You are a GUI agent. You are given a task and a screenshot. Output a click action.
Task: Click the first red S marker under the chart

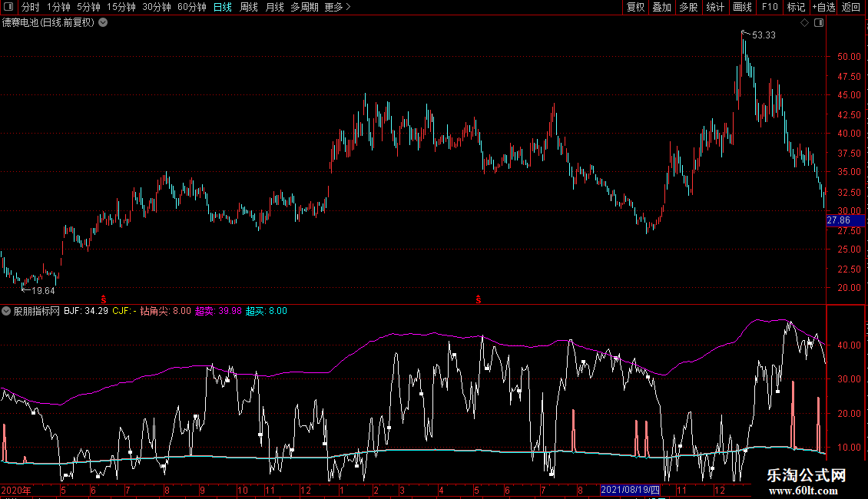[x=104, y=299]
